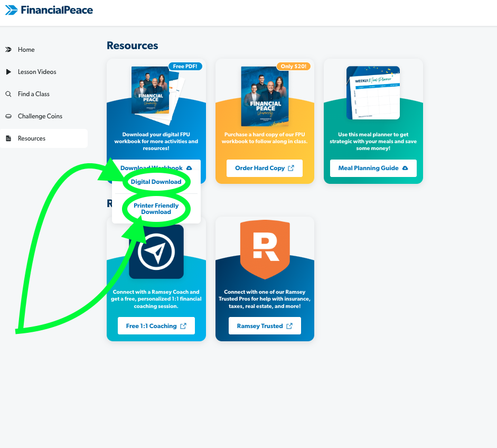Click the Ramsey Trusted orange shield icon
This screenshot has height=448, width=497.
coord(265,249)
